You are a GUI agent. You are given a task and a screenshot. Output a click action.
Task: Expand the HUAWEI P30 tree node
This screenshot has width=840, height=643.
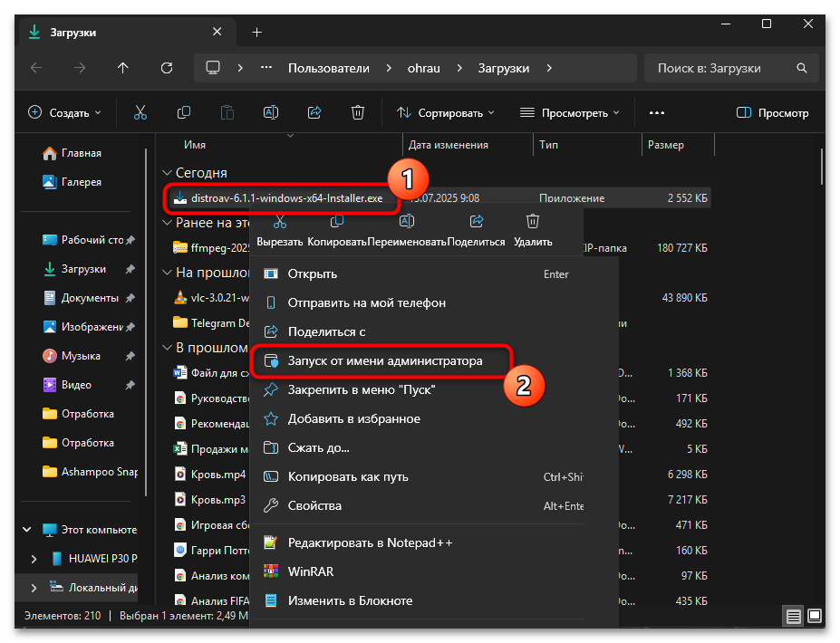(x=34, y=559)
